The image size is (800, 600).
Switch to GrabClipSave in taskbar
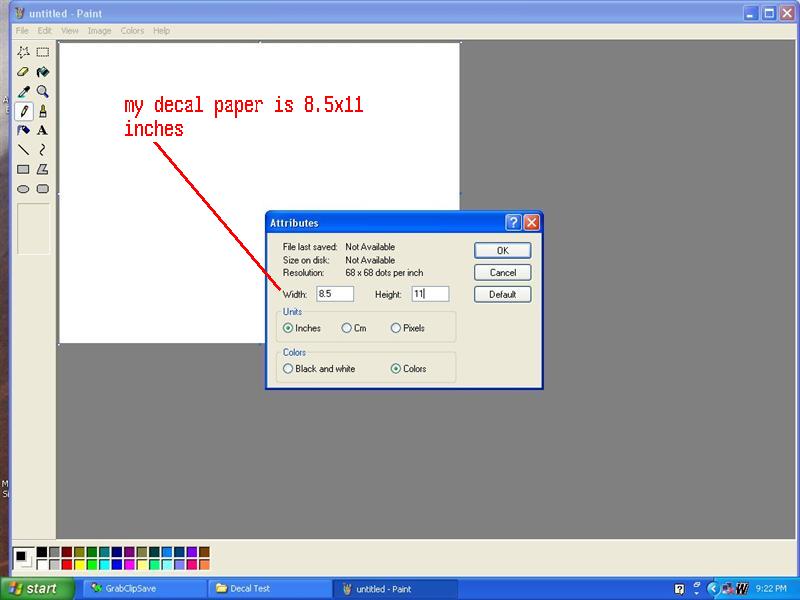pos(145,589)
